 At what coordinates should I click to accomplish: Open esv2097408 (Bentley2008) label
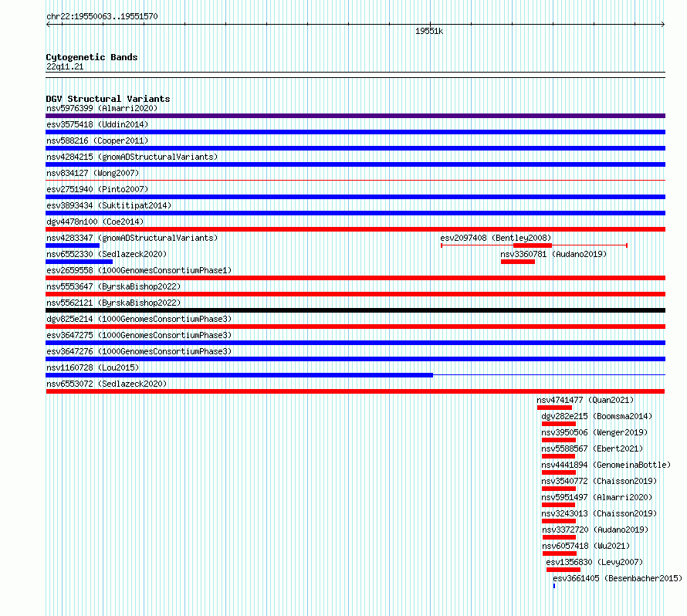496,238
